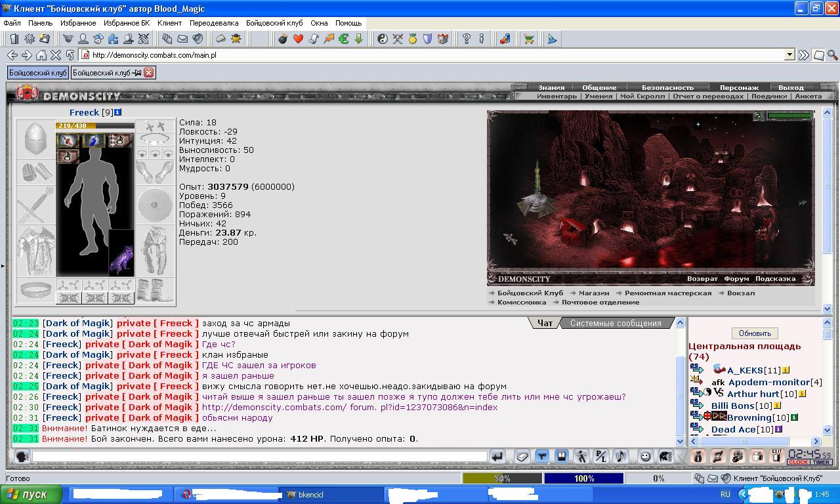Stop page loading with X icon
This screenshot has height=504, width=840.
click(56, 55)
